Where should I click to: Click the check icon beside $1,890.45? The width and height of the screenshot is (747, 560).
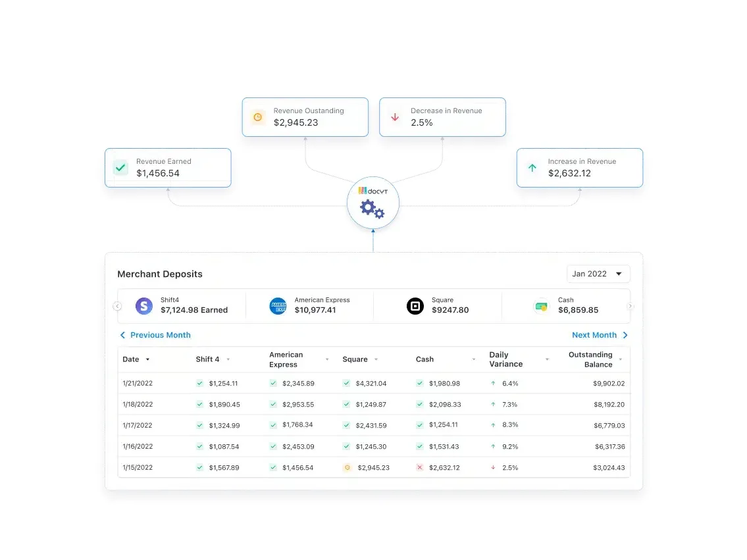(199, 404)
